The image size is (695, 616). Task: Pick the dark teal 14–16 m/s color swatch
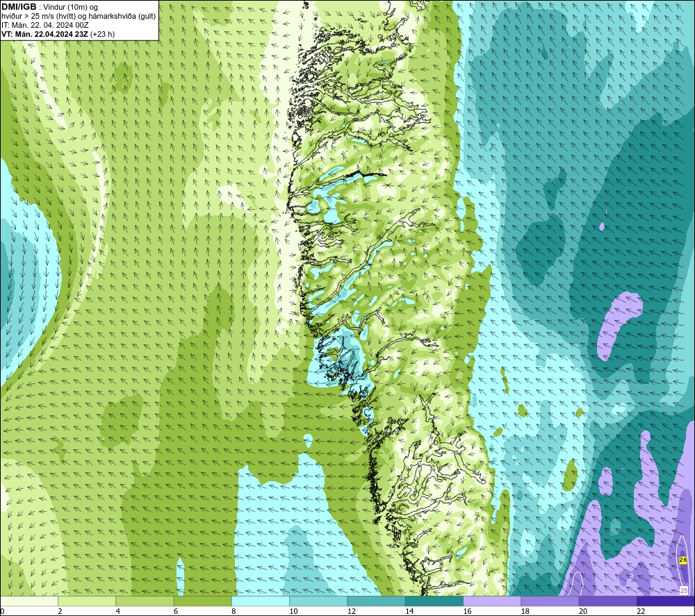(x=434, y=601)
